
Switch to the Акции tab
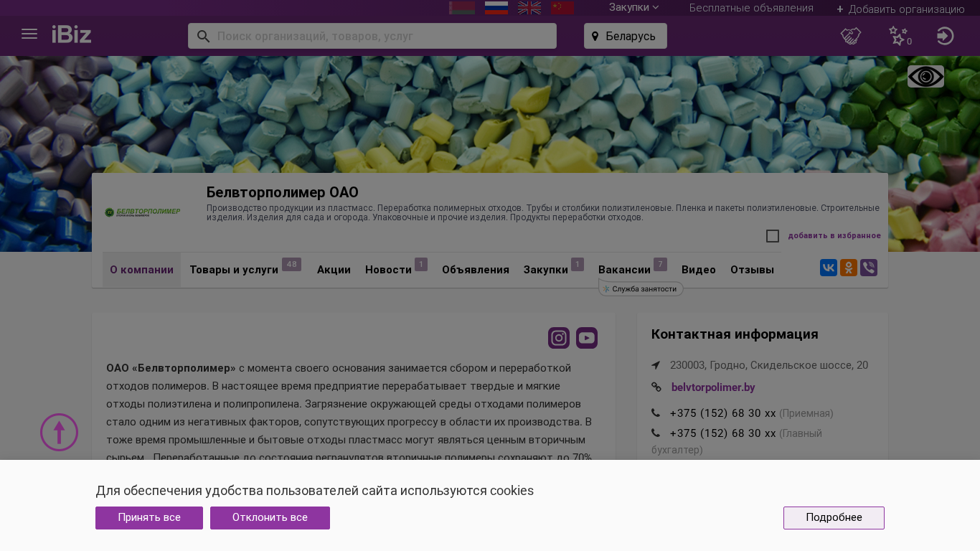[334, 270]
